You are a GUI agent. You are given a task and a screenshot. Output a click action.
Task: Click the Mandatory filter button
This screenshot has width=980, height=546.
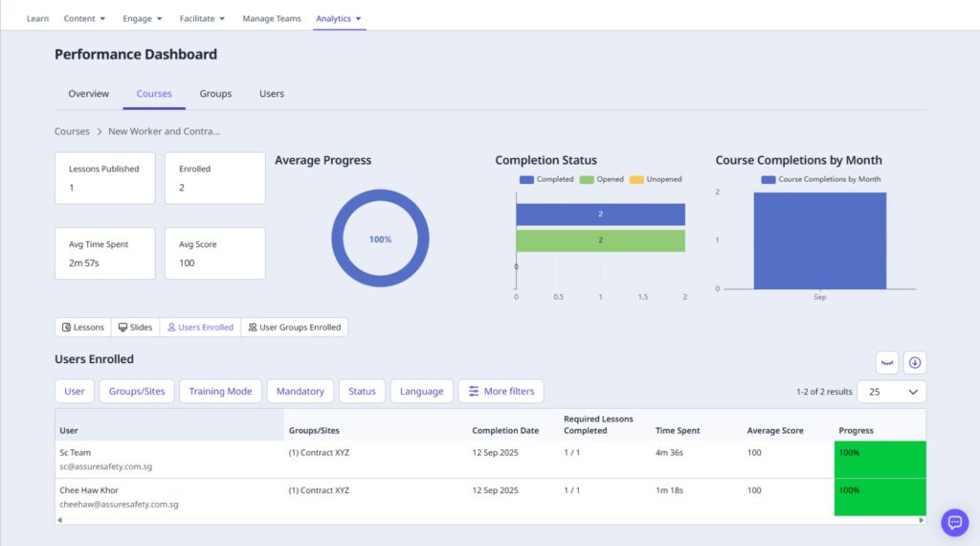point(301,391)
